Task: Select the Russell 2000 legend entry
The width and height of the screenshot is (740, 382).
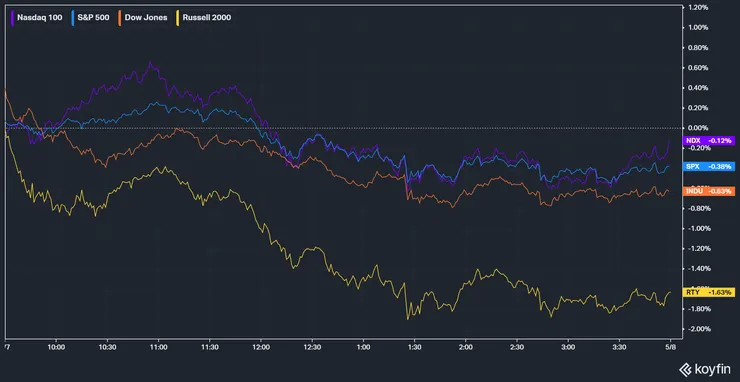Action: (x=203, y=18)
